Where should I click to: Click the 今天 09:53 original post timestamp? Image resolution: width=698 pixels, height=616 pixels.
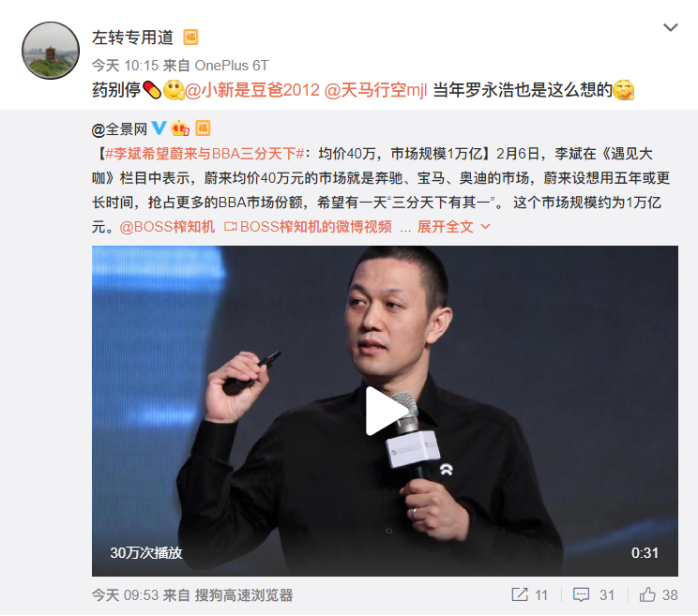(x=125, y=595)
